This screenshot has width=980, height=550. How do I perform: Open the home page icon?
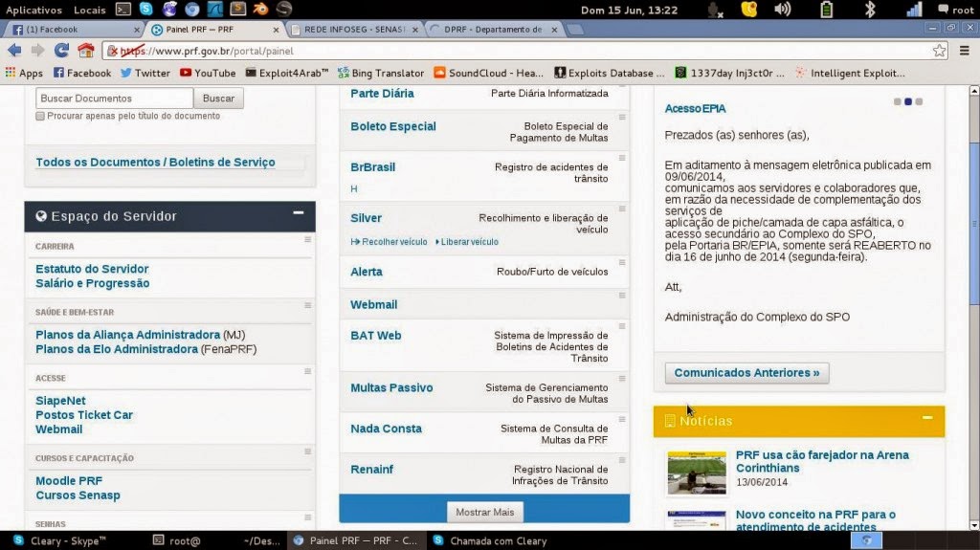click(x=85, y=51)
